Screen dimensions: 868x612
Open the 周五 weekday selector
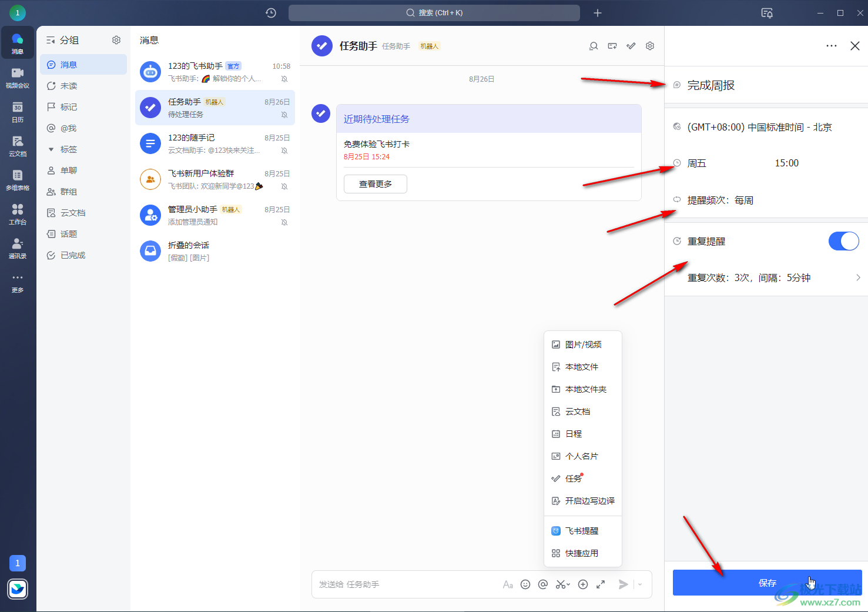point(697,163)
